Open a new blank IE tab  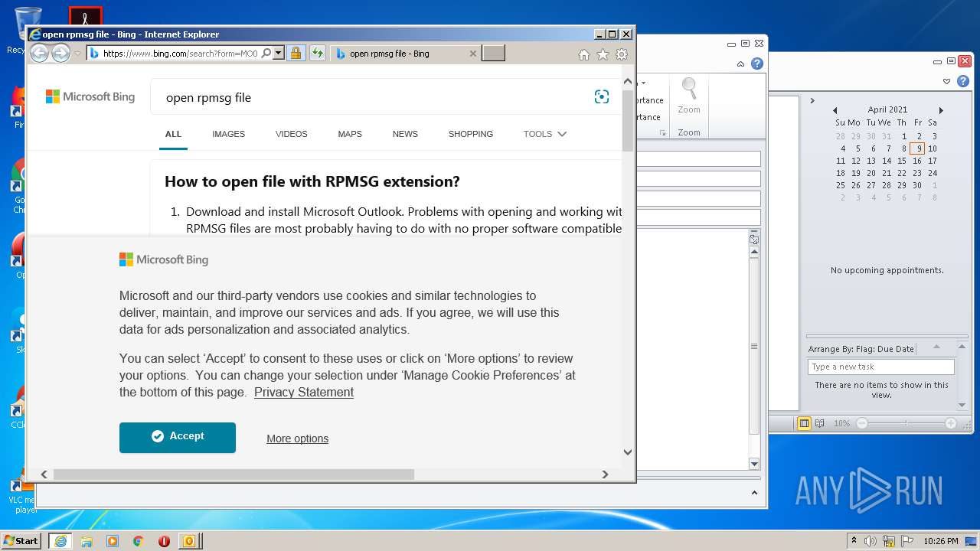[493, 54]
